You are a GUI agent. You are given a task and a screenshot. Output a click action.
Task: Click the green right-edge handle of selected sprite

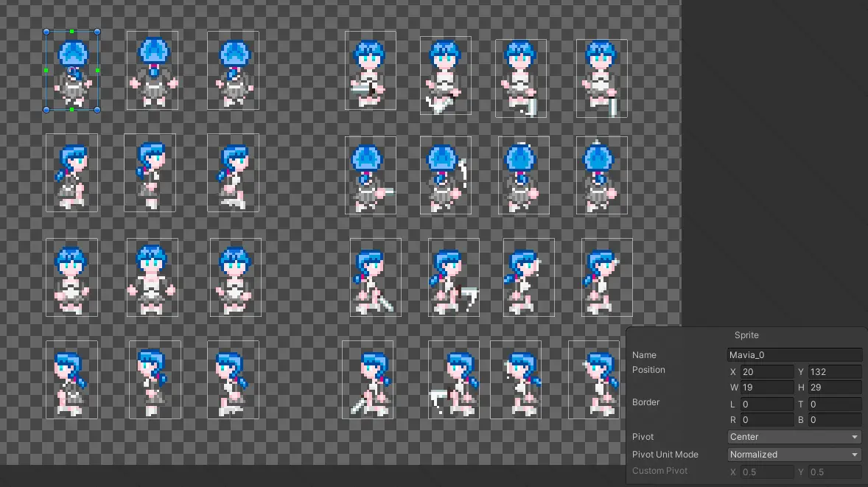(x=97, y=70)
